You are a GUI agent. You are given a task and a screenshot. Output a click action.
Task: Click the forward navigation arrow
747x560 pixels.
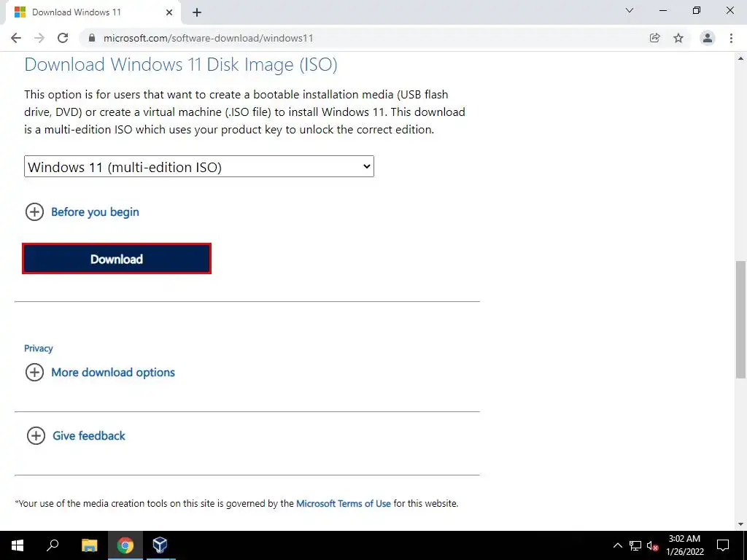(x=39, y=38)
